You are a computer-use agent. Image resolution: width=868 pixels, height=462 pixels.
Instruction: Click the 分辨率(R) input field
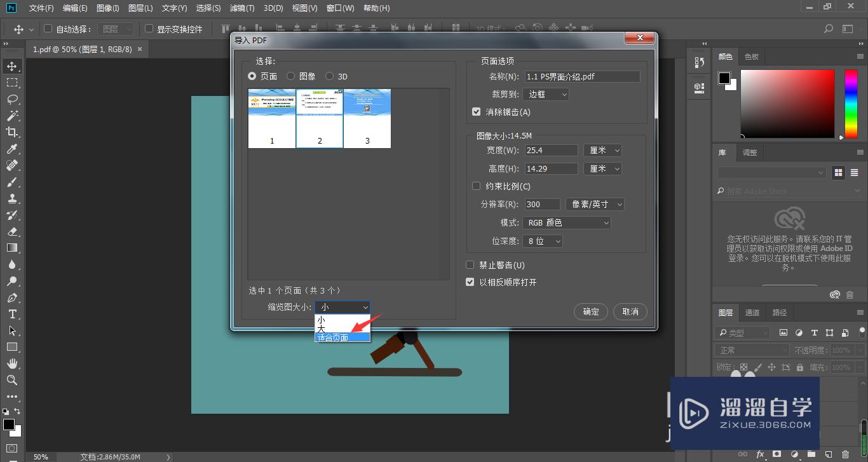pyautogui.click(x=542, y=204)
